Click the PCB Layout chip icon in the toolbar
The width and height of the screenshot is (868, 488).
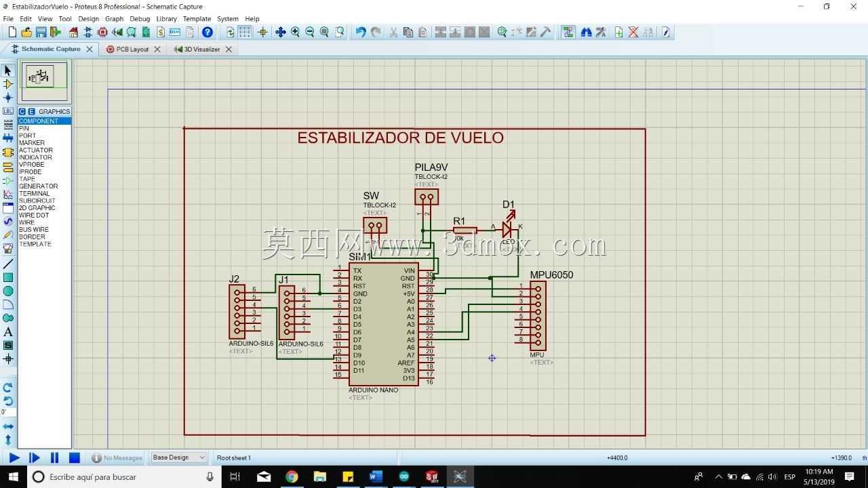tap(102, 32)
